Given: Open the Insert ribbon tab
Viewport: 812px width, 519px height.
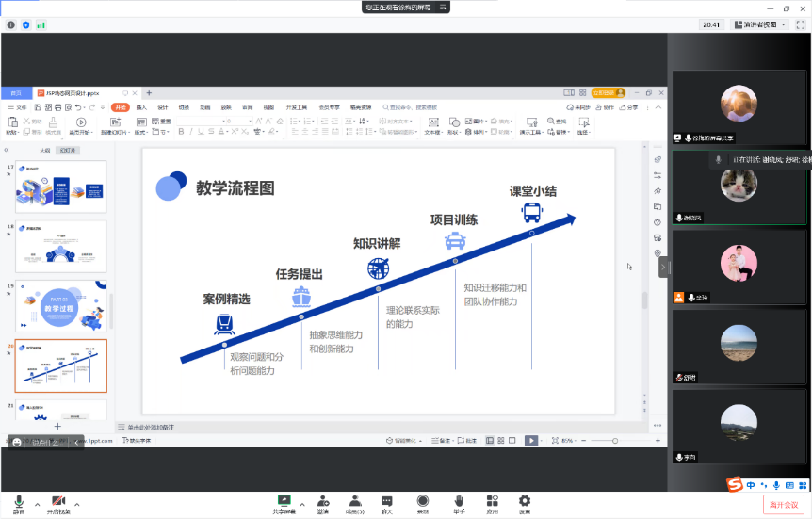Looking at the screenshot, I should pyautogui.click(x=141, y=107).
